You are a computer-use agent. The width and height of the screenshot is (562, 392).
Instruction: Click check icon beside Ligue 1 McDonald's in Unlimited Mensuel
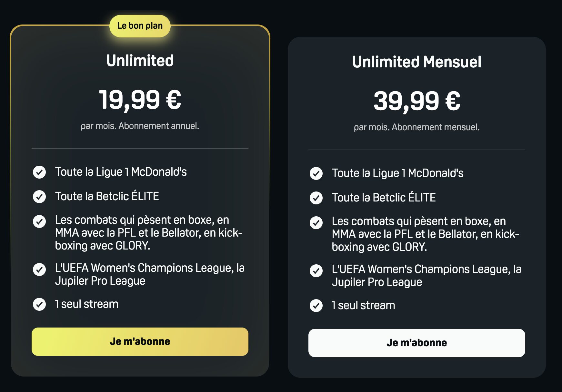point(316,173)
